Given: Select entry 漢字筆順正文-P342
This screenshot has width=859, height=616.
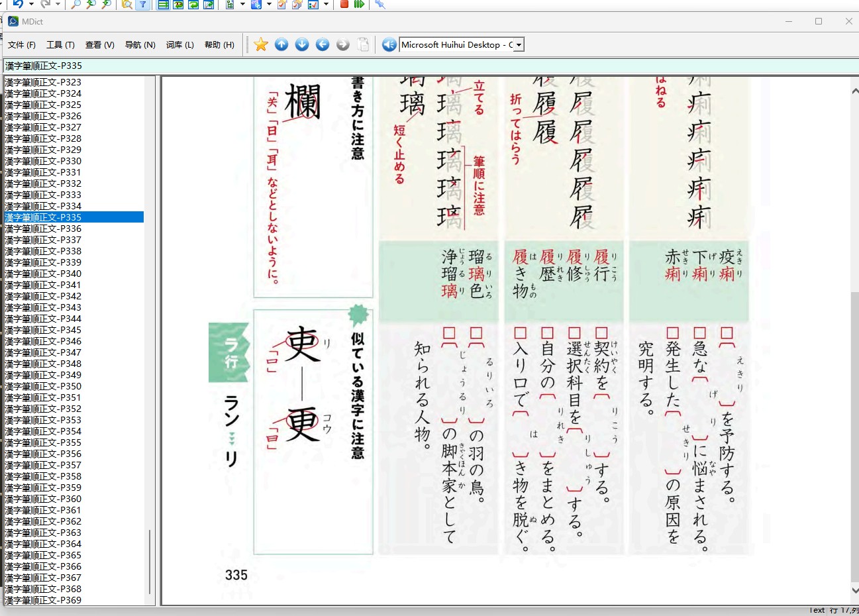Looking at the screenshot, I should (74, 296).
